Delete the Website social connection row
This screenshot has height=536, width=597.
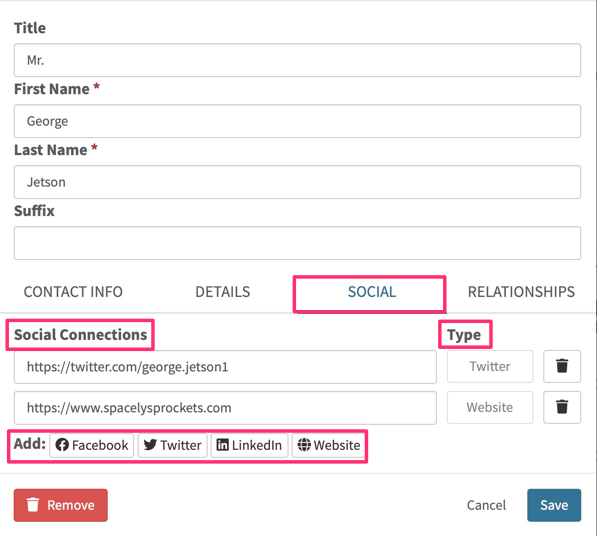tap(562, 407)
